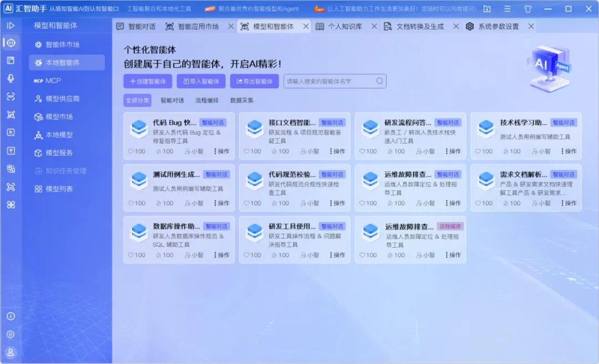Image resolution: width=599 pixels, height=364 pixels.
Task: Open 操作 menu of 测试用例生成 card
Action: click(x=222, y=203)
